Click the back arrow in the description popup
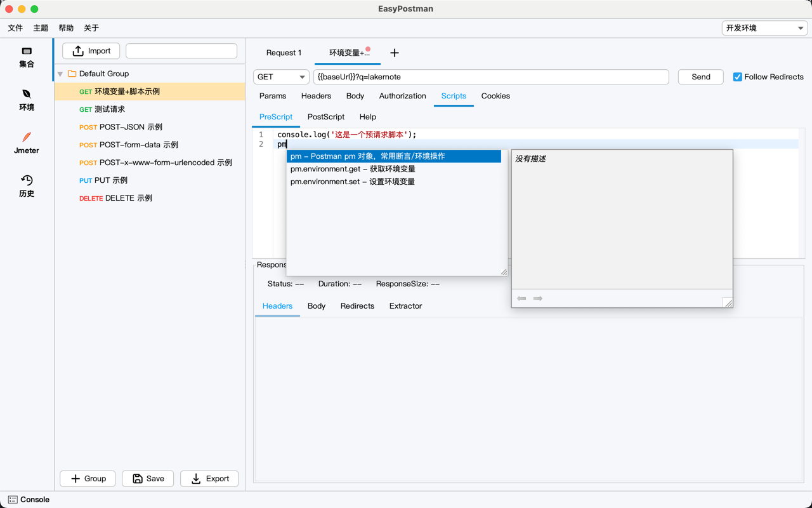 (x=521, y=298)
